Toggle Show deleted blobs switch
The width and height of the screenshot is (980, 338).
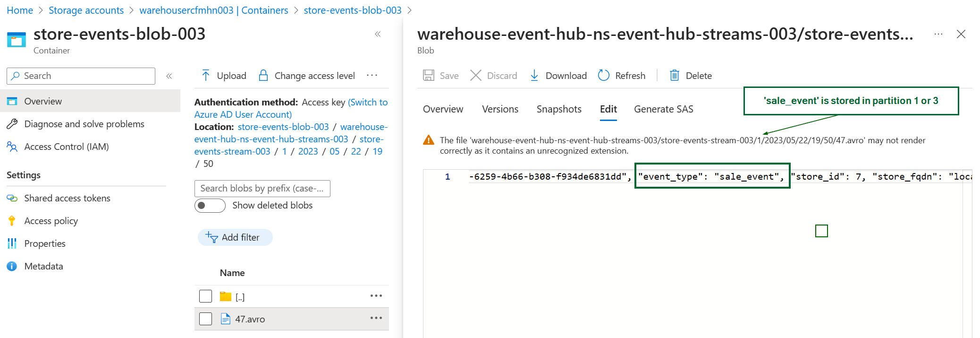[210, 205]
